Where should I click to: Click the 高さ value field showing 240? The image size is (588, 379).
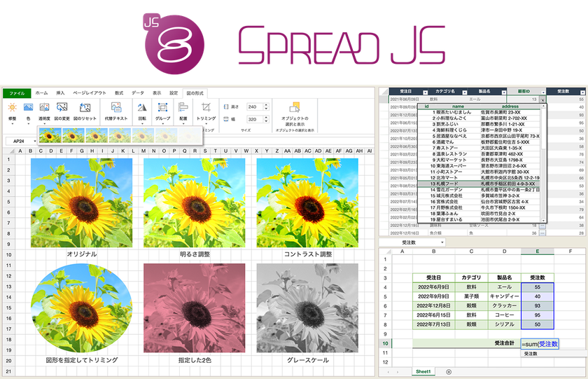pyautogui.click(x=255, y=107)
